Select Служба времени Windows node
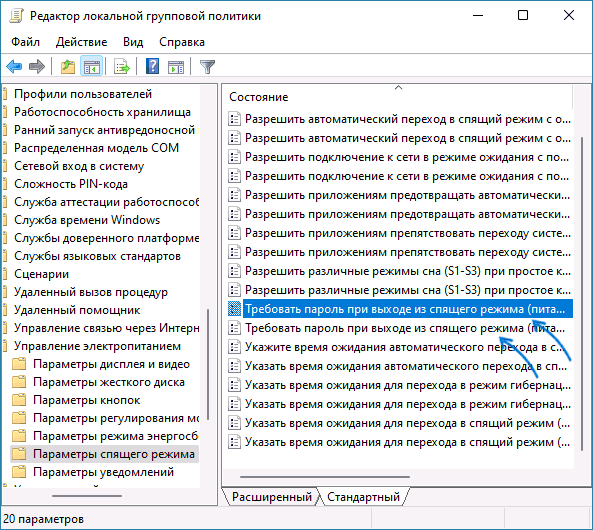This screenshot has width=593, height=530. [x=87, y=220]
